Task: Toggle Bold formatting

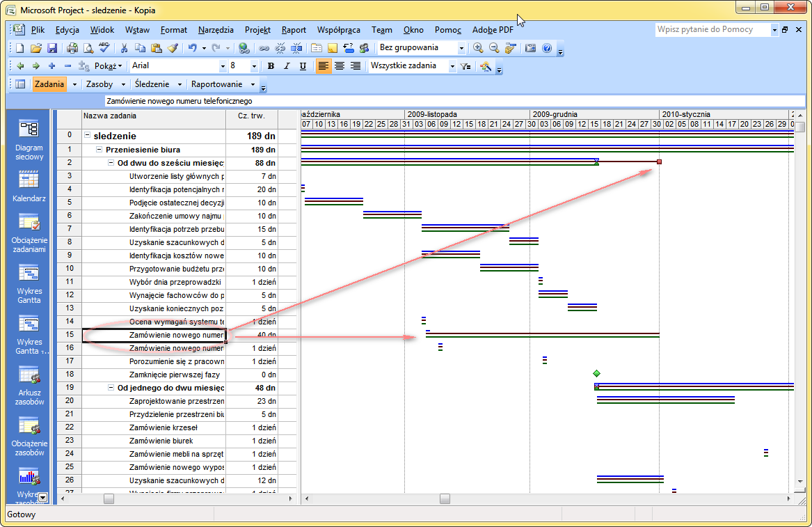Action: 271,66
